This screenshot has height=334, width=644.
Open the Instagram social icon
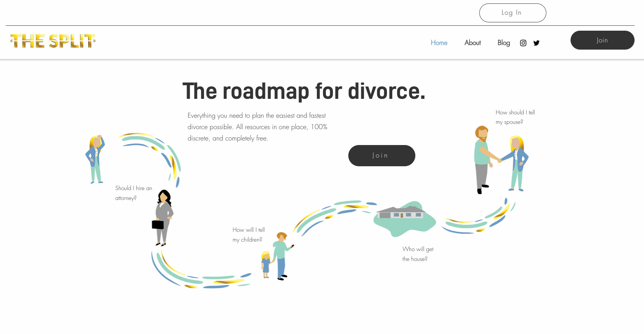point(523,43)
